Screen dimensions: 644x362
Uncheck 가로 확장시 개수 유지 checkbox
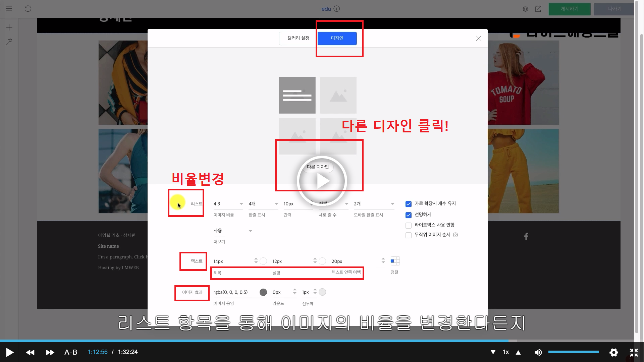click(x=409, y=204)
